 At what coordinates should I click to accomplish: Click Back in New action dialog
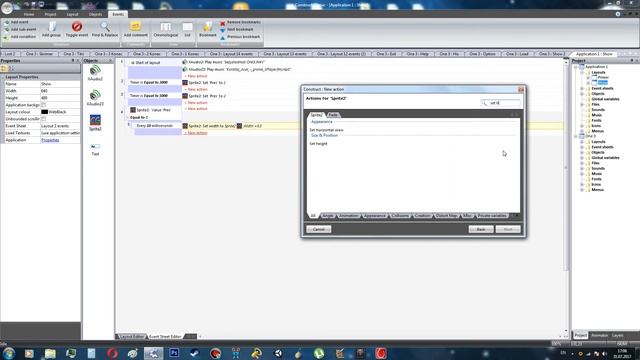tap(481, 229)
